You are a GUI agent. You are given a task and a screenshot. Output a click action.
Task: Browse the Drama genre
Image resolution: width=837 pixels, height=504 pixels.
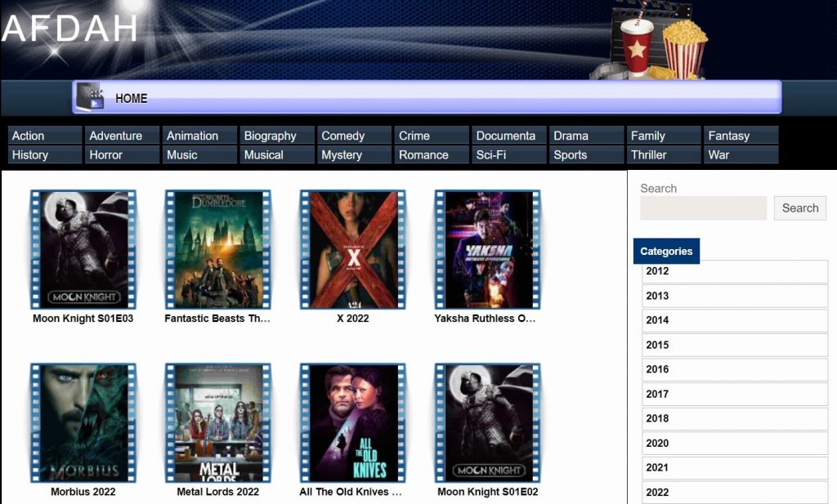(x=587, y=136)
